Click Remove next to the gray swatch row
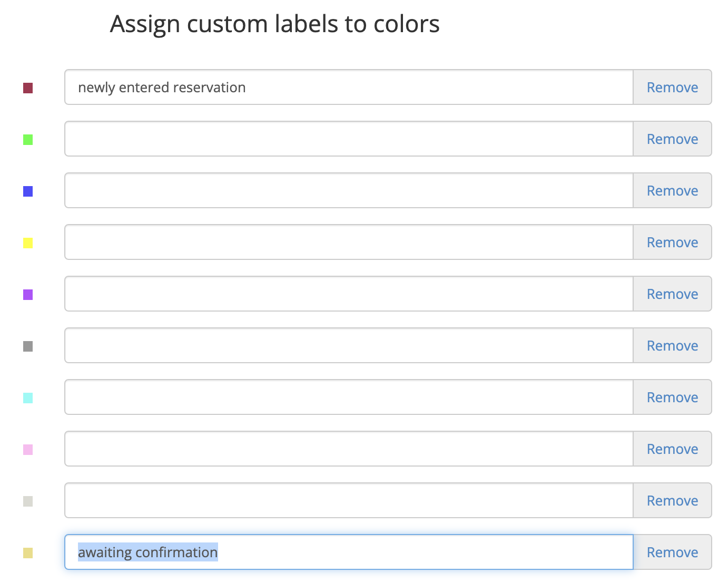 [x=672, y=346]
